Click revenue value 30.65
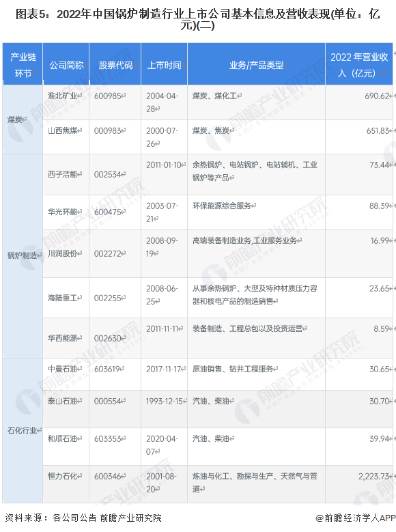396x532 pixels. (x=379, y=369)
